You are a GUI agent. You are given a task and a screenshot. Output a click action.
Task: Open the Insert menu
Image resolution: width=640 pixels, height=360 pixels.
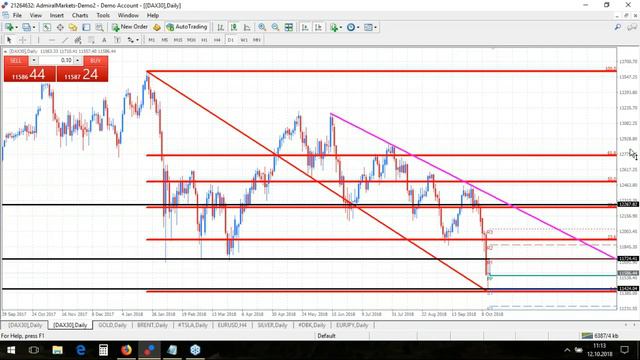[x=56, y=15]
